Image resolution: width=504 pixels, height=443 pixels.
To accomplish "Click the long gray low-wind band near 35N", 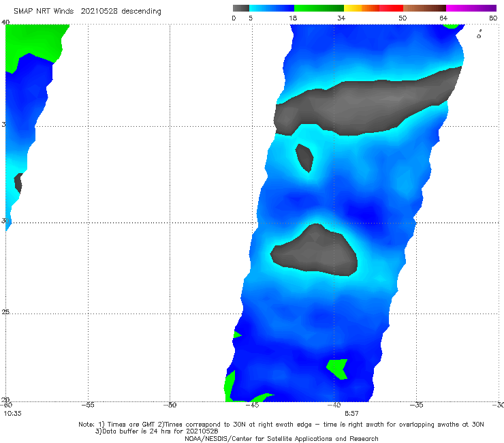I will coord(366,103).
